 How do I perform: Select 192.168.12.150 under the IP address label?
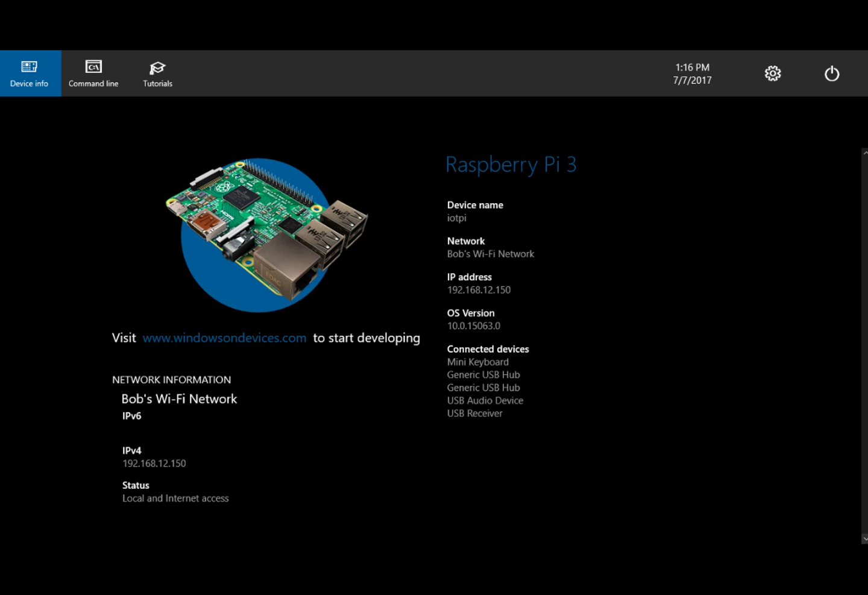click(479, 290)
